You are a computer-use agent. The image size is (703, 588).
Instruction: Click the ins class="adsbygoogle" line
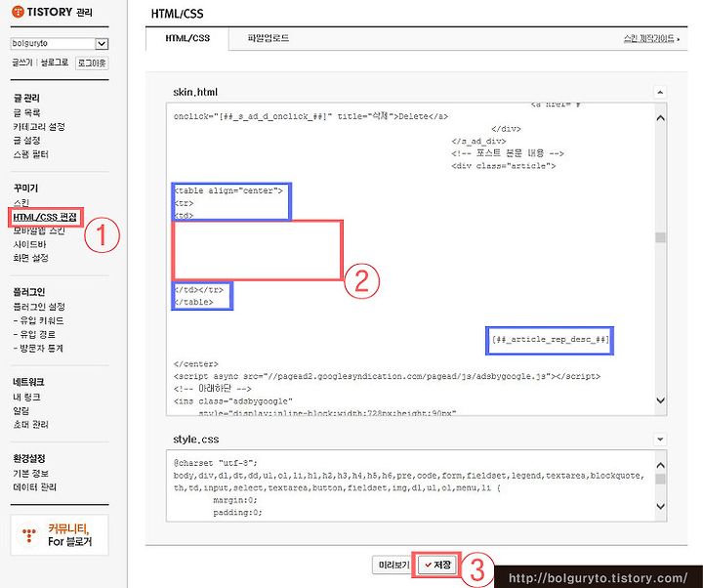[x=233, y=401]
